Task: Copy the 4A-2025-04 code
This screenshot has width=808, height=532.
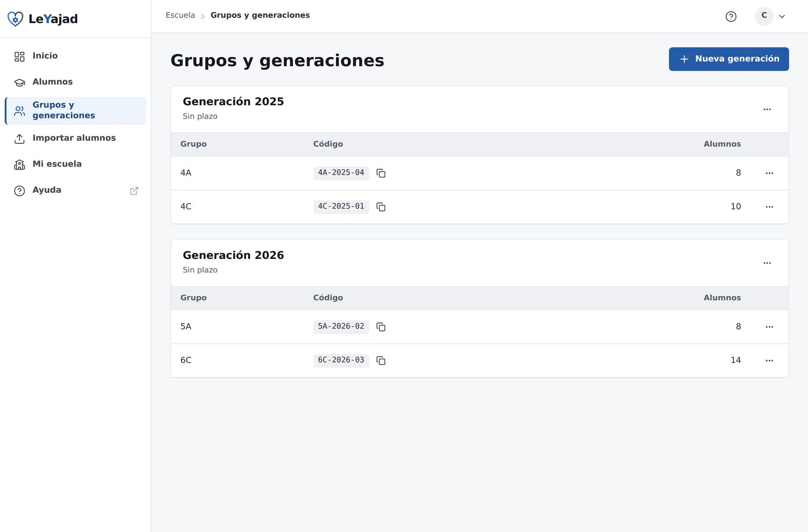Action: coord(381,173)
